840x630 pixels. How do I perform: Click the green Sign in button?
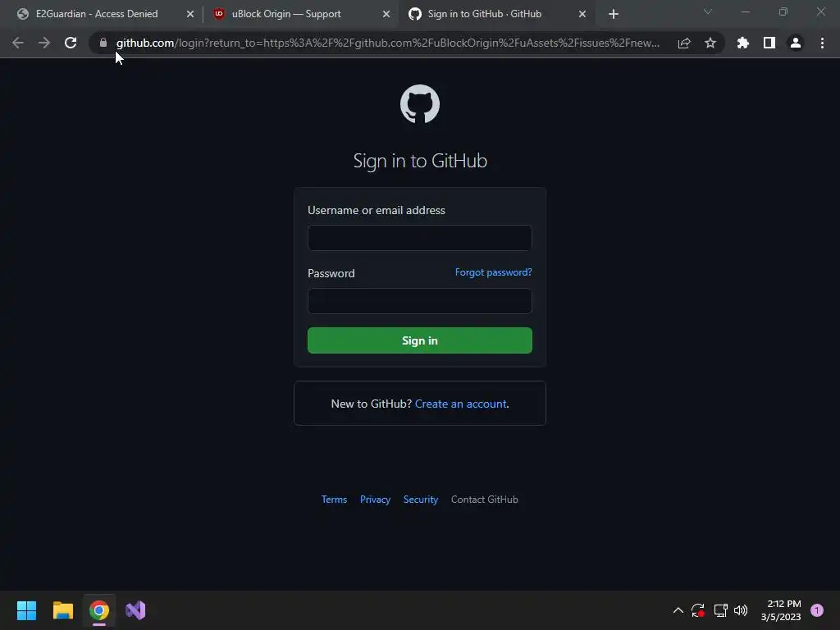tap(419, 340)
